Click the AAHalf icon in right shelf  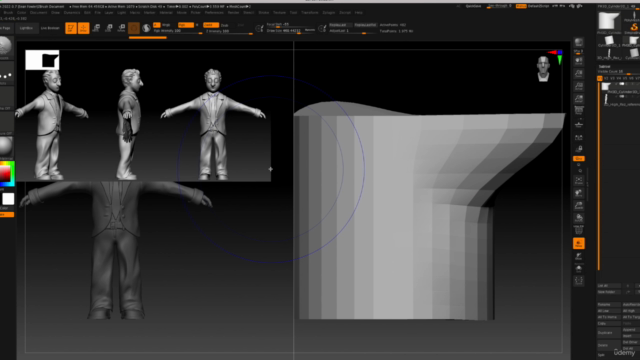click(x=578, y=99)
